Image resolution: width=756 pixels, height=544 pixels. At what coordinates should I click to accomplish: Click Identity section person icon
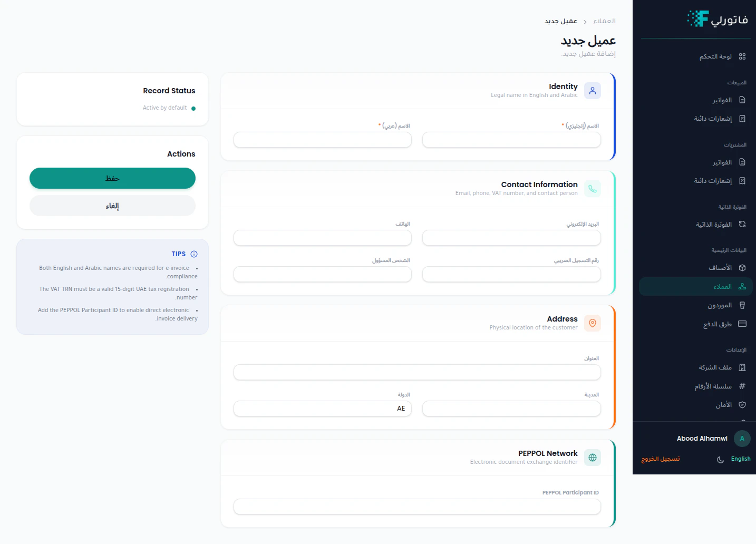pyautogui.click(x=593, y=91)
